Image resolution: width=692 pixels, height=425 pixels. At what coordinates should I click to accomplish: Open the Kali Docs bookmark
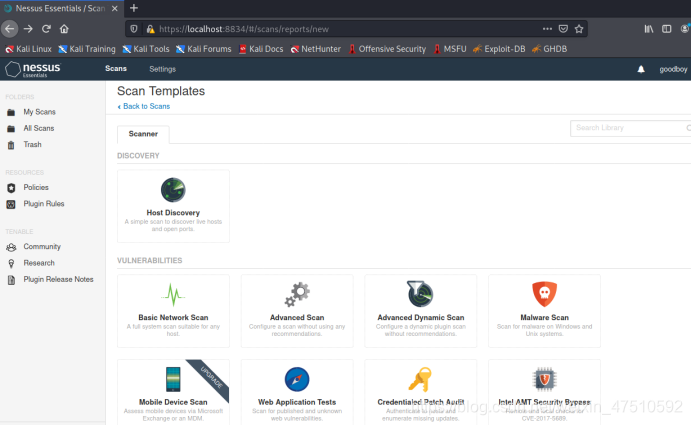pyautogui.click(x=261, y=49)
